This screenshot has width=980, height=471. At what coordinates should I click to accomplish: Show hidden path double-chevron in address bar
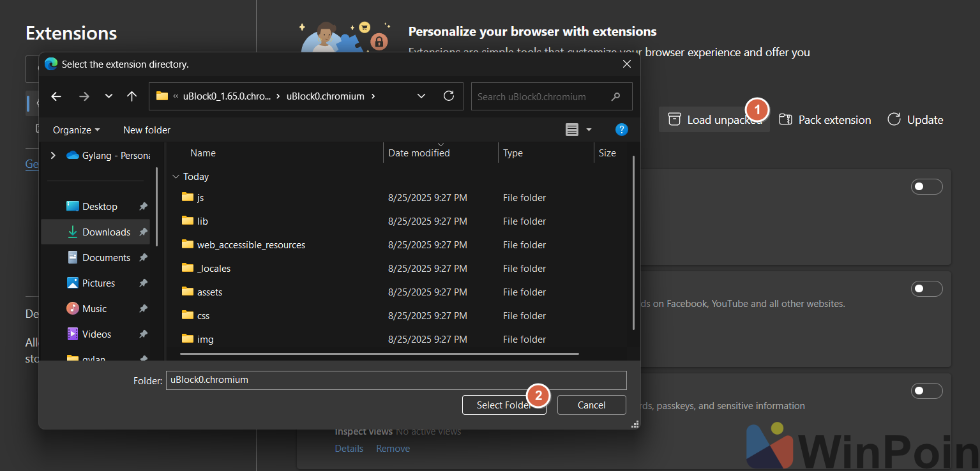(176, 96)
